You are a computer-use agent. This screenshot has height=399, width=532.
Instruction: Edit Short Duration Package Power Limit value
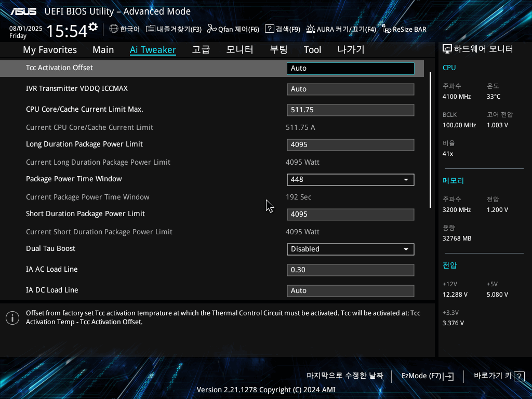pos(351,215)
